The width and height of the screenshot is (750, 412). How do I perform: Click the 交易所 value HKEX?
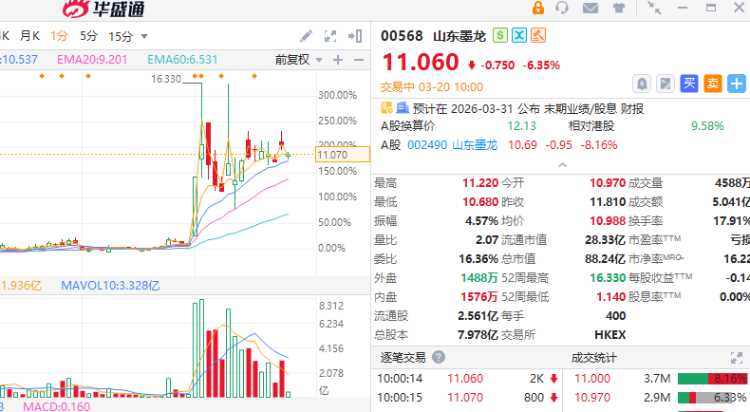coord(610,335)
